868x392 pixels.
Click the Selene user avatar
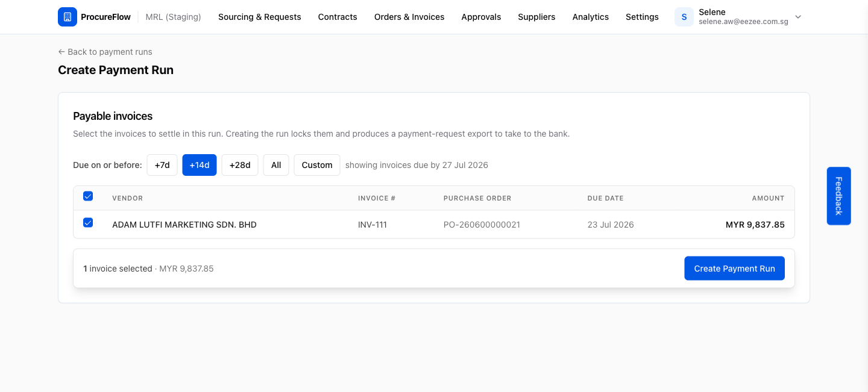coord(684,17)
